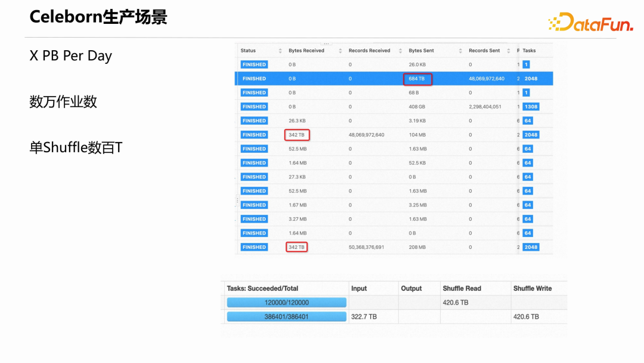Select the '27.3 KB' cell

tap(297, 177)
